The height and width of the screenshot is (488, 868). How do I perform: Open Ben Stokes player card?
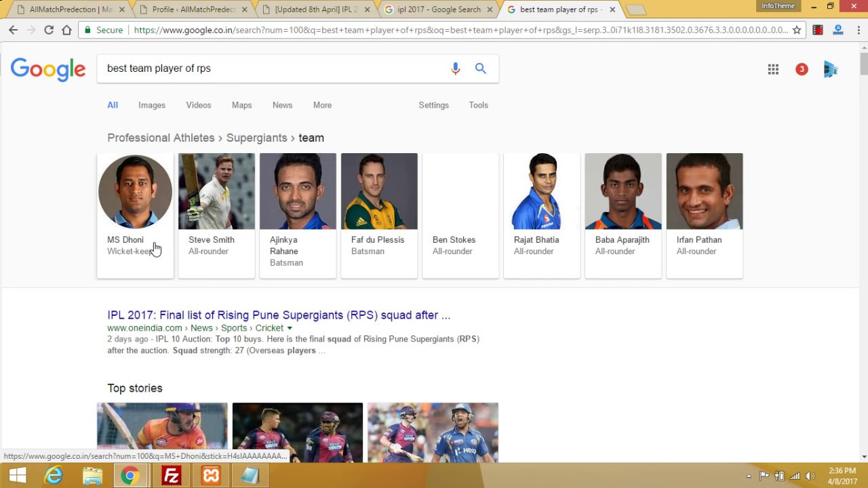click(460, 216)
